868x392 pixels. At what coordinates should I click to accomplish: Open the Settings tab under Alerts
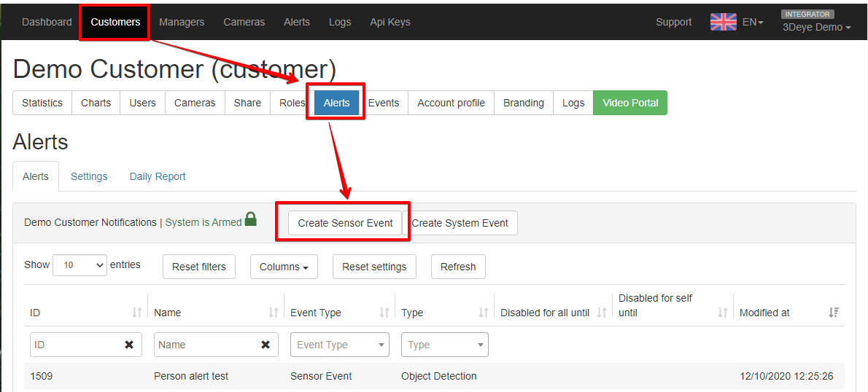89,176
